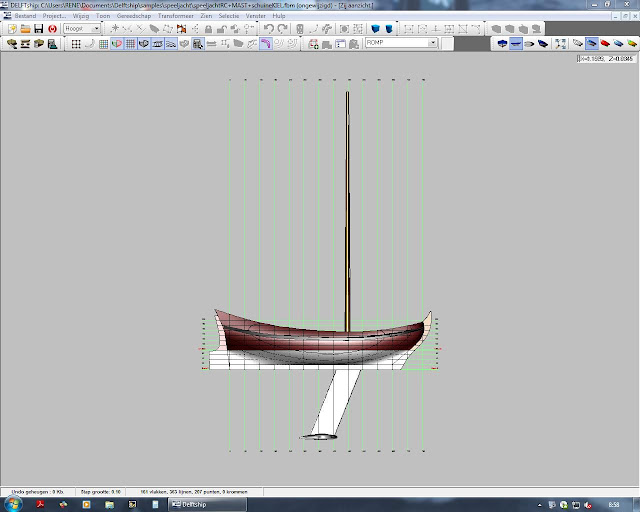Toggle stations display icon

pyautogui.click(x=144, y=44)
